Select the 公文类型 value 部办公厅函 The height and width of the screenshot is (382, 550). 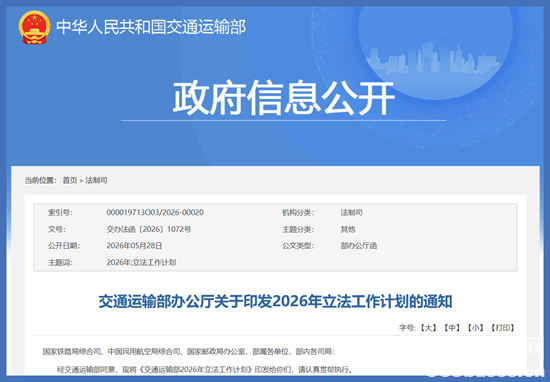pos(358,246)
